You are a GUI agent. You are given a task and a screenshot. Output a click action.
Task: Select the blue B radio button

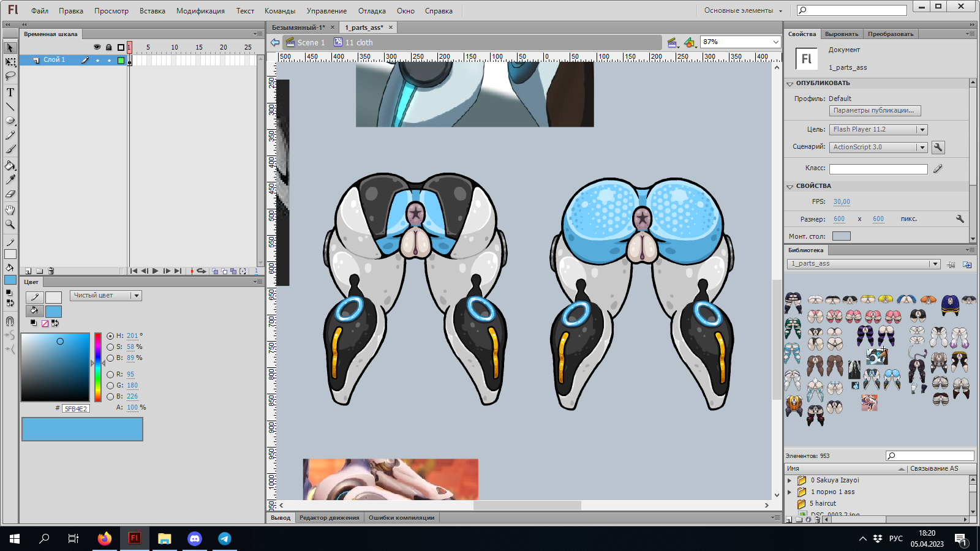pos(110,396)
